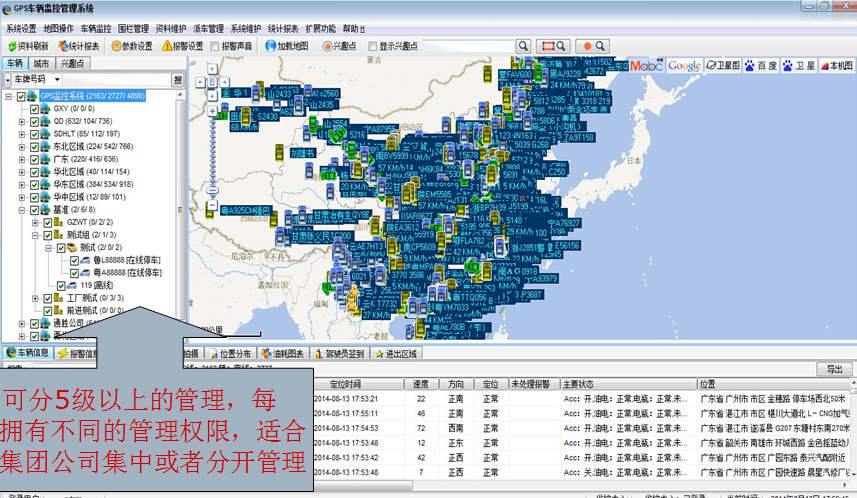Viewport: 857px width, 498px height.
Task: Uncheck the 广东 group checkbox
Action: pyautogui.click(x=34, y=159)
